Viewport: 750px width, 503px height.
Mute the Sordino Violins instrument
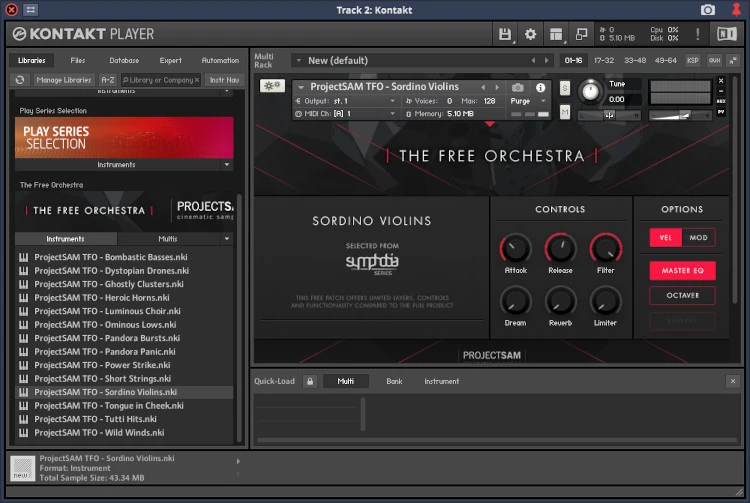coord(565,112)
